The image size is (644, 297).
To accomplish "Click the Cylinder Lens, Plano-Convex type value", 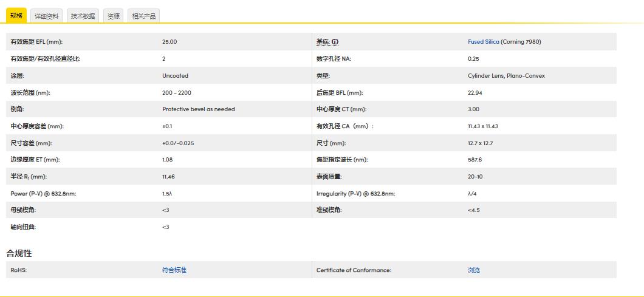I will (x=506, y=76).
